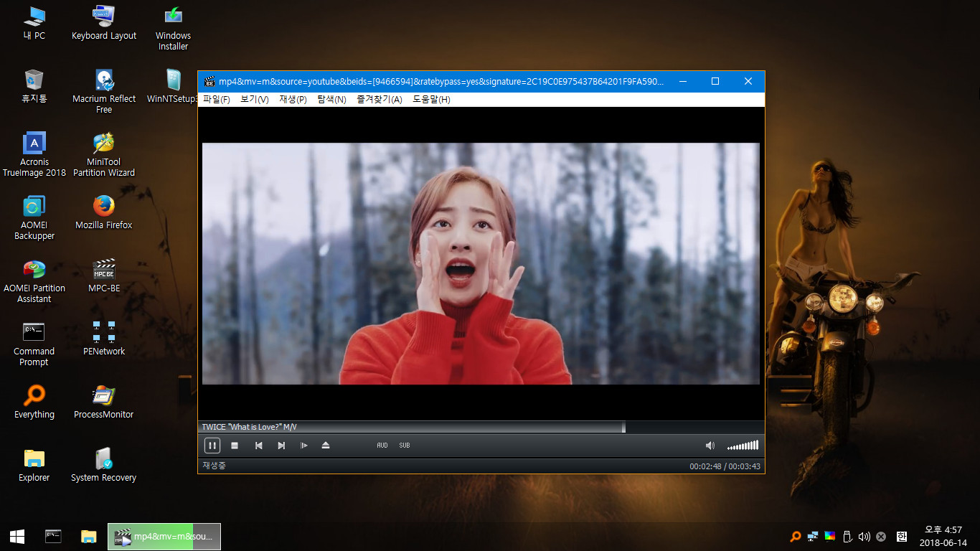Open the 파일(F) menu
The image size is (980, 551).
(x=217, y=99)
